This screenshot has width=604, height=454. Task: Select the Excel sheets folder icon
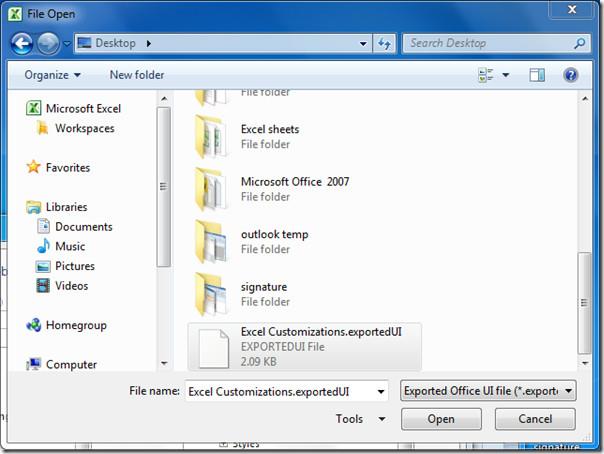pyautogui.click(x=212, y=136)
